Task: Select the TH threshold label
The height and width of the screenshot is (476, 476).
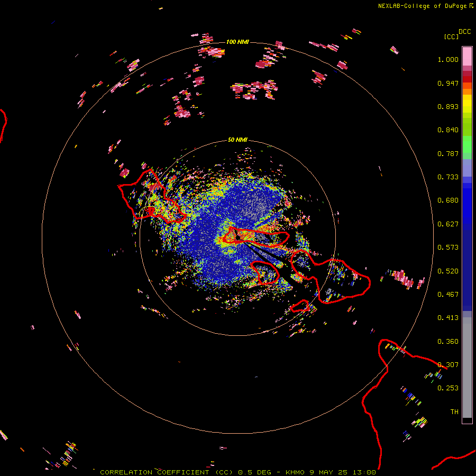Action: coord(454,412)
